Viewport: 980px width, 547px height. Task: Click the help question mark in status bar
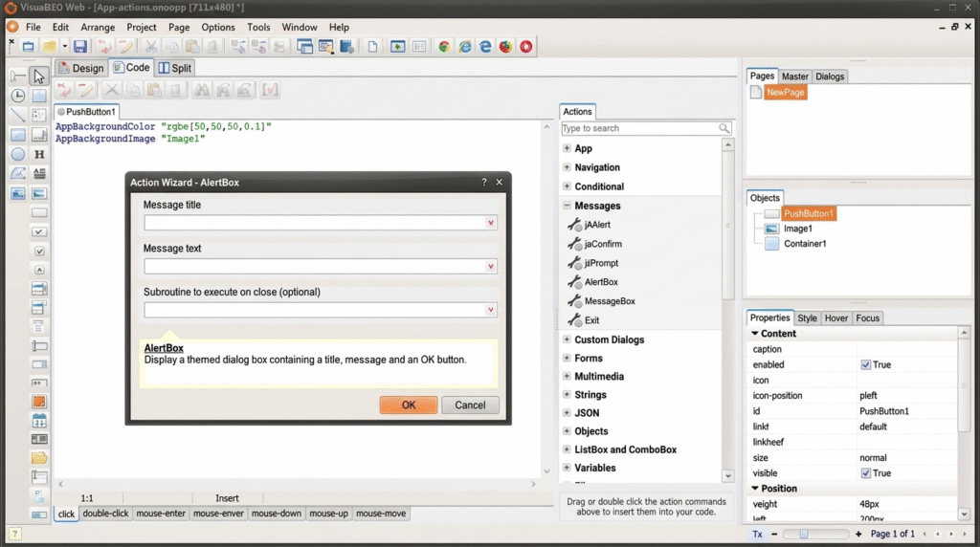tap(14, 534)
